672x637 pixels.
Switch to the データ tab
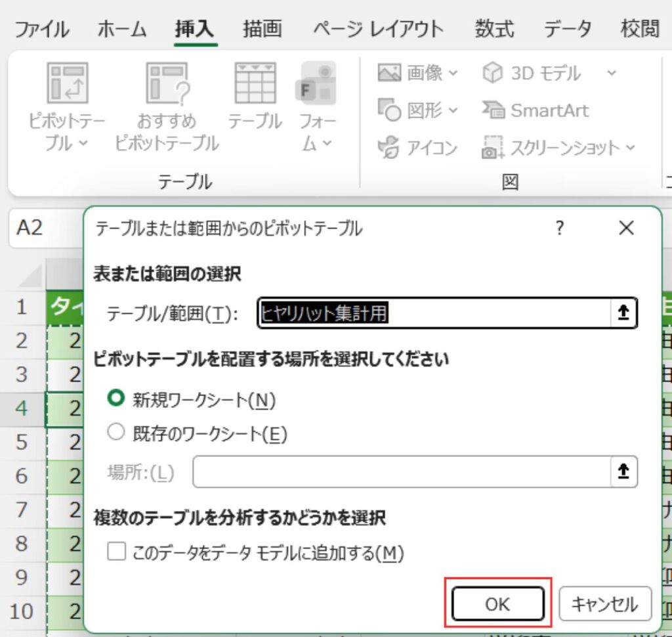point(568,29)
